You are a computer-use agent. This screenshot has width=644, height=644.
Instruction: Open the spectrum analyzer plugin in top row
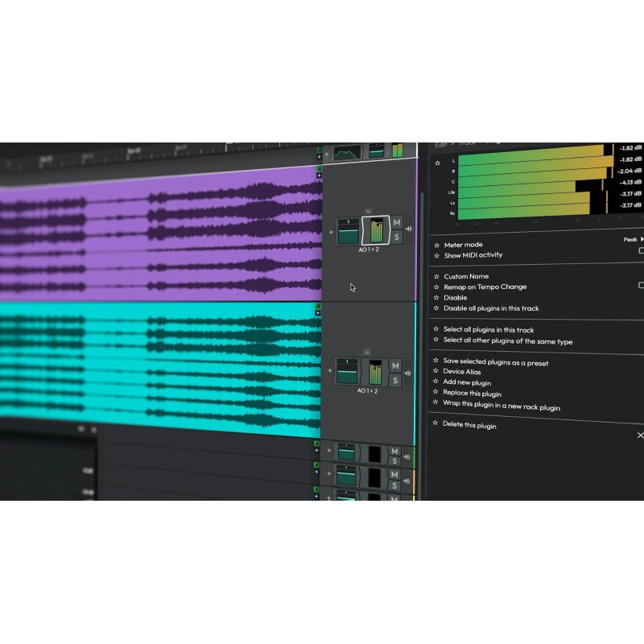(x=348, y=153)
